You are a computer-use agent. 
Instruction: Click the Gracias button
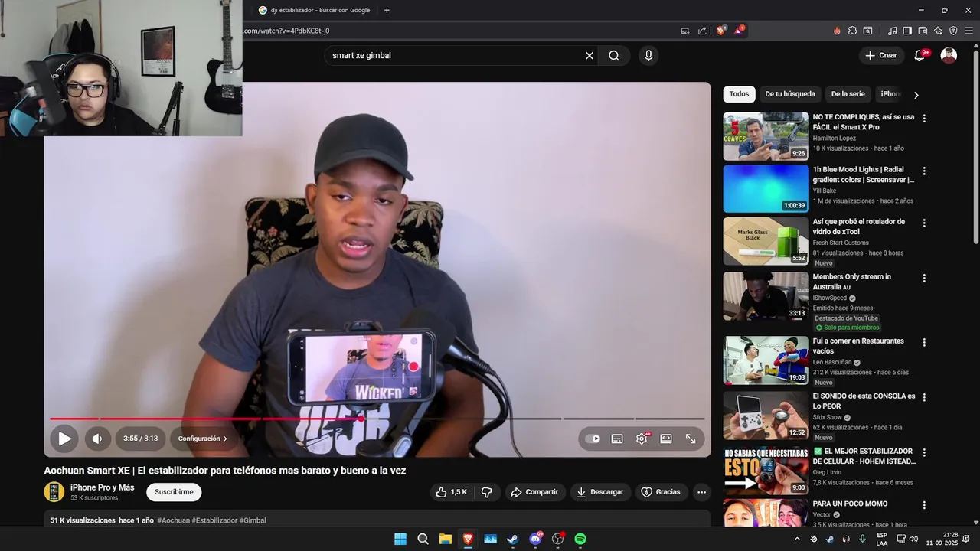coord(661,492)
